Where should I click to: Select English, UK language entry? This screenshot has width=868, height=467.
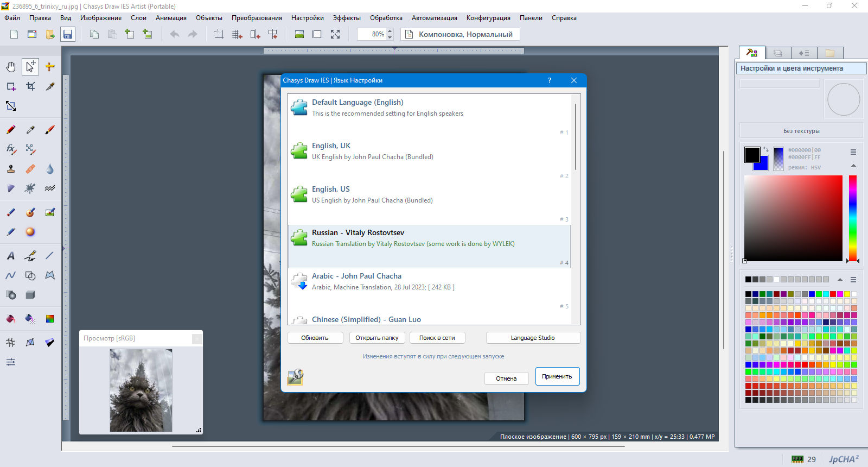(x=429, y=160)
